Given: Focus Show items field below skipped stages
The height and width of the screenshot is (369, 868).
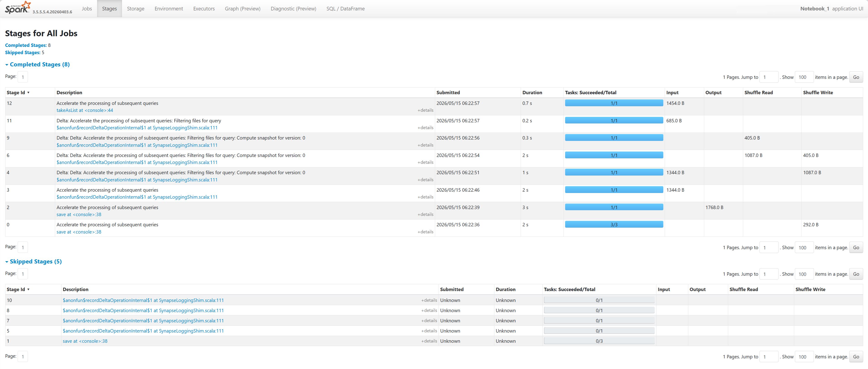Looking at the screenshot, I should pos(804,357).
